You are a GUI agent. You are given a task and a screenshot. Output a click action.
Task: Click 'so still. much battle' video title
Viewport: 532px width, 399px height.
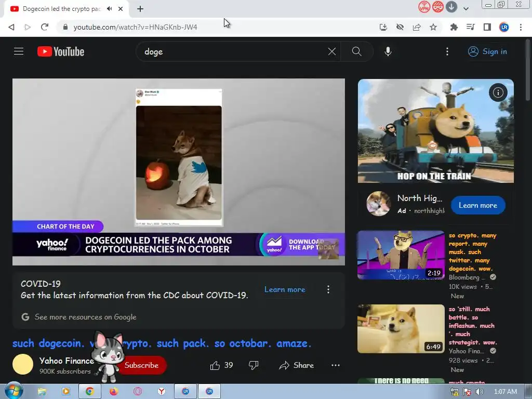(473, 326)
